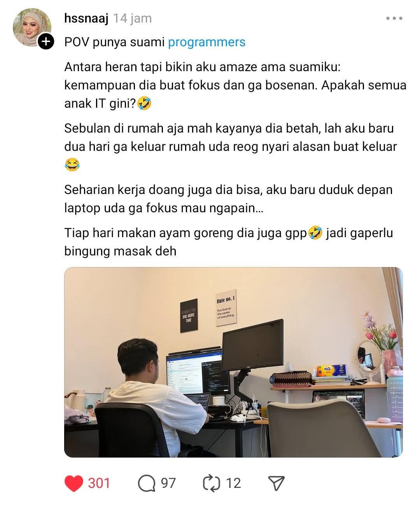
Task: Open replies via the comment bubble icon
Action: point(147,483)
